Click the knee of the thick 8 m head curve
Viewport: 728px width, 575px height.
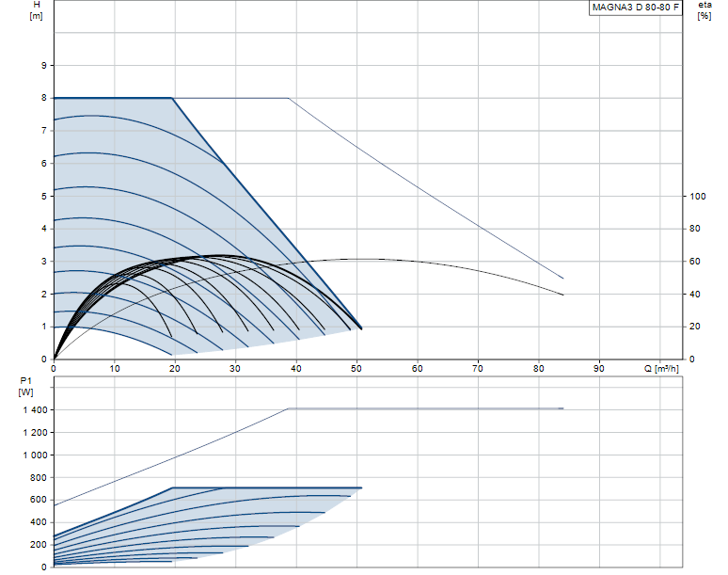(x=174, y=98)
